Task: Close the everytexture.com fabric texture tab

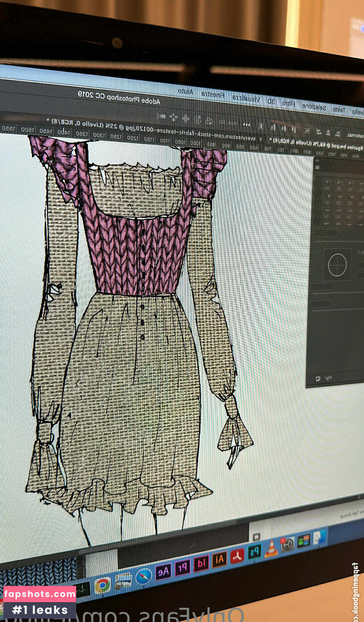Action: coord(261,139)
